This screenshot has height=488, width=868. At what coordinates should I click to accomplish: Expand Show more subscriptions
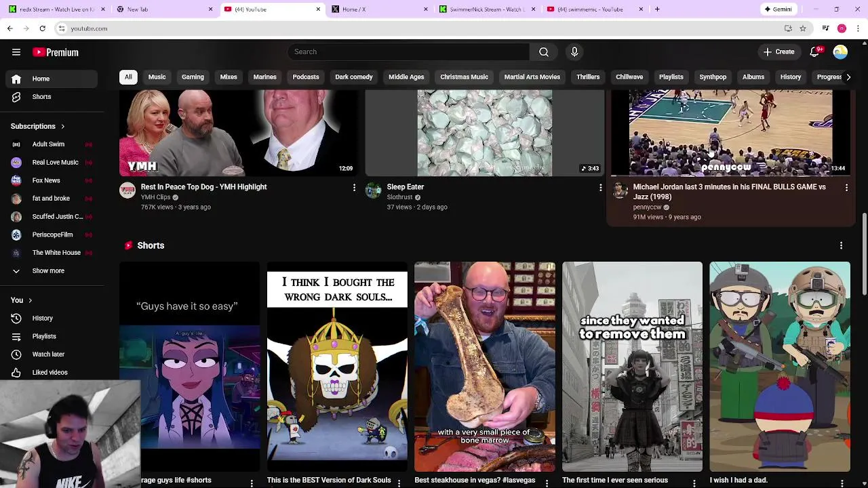[52, 271]
